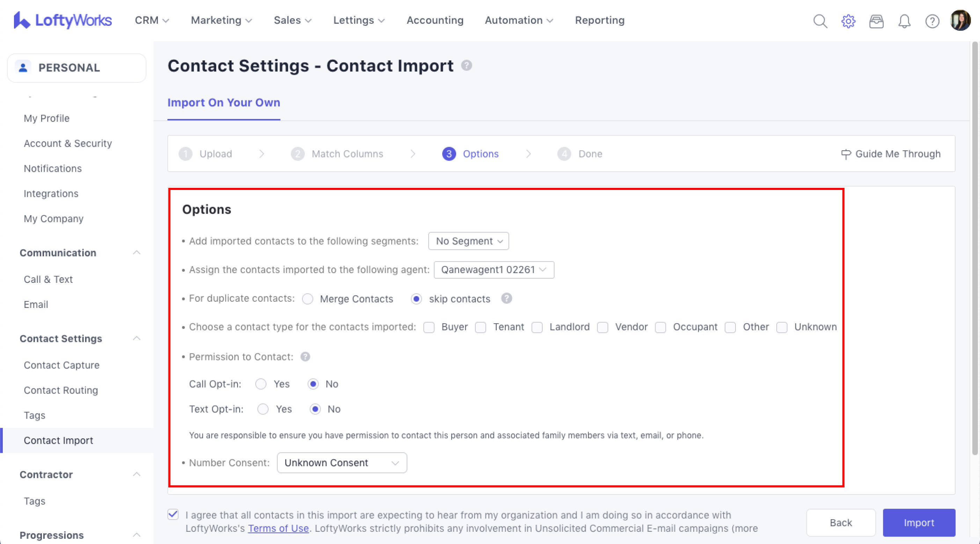This screenshot has width=980, height=544.
Task: Click help icon next to skip contacts
Action: [x=506, y=298]
